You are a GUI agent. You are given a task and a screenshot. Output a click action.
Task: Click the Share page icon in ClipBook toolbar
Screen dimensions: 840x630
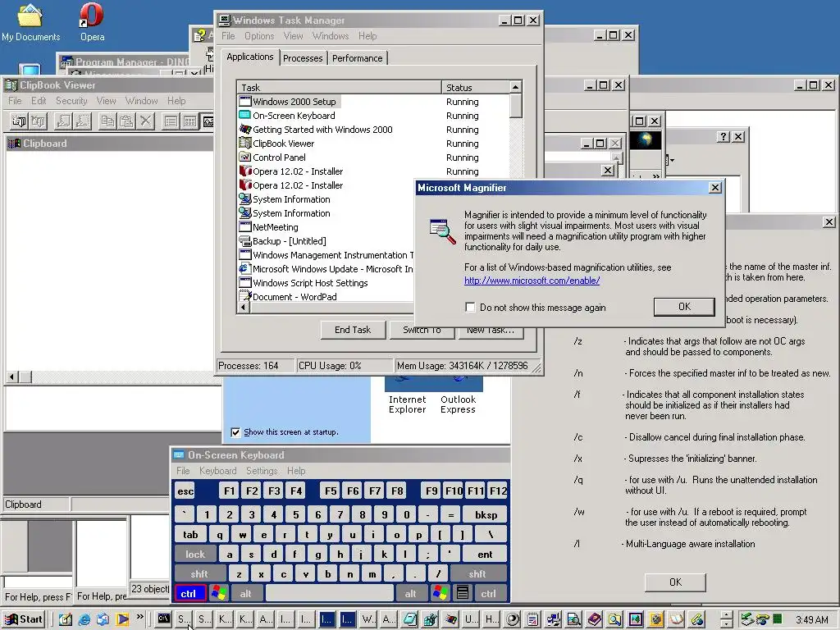(63, 121)
